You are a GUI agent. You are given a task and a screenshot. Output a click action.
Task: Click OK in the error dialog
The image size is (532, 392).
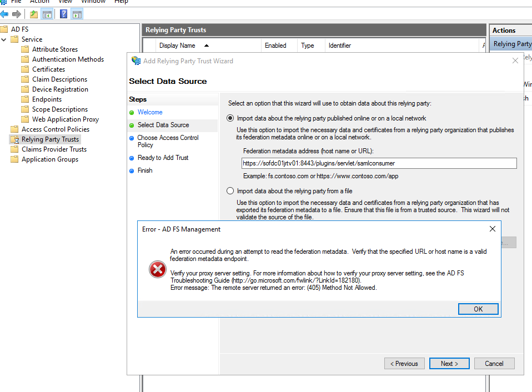[478, 309]
